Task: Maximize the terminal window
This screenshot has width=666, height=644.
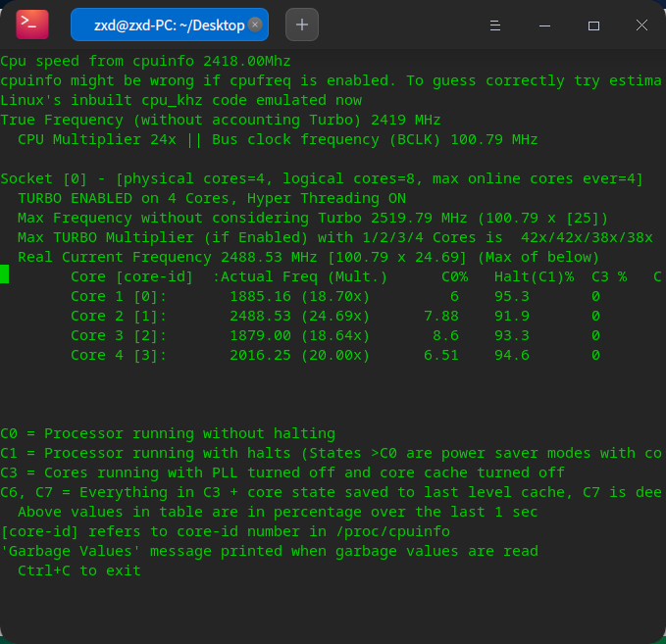Action: (593, 25)
